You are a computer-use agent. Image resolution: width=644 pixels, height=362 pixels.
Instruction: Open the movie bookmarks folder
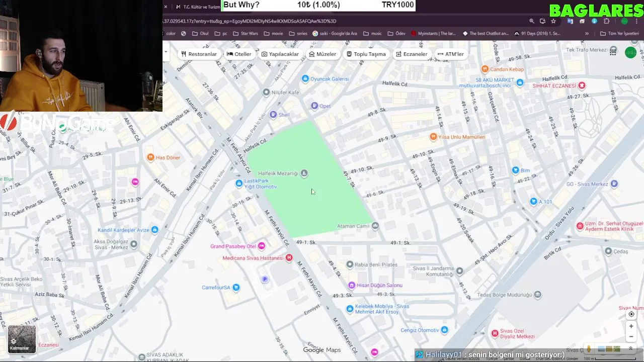coord(273,34)
